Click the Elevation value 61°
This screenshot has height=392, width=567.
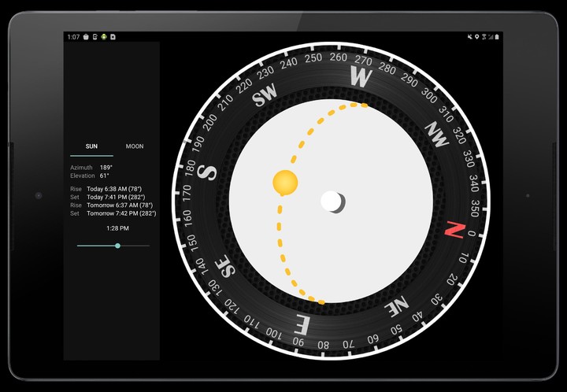105,176
